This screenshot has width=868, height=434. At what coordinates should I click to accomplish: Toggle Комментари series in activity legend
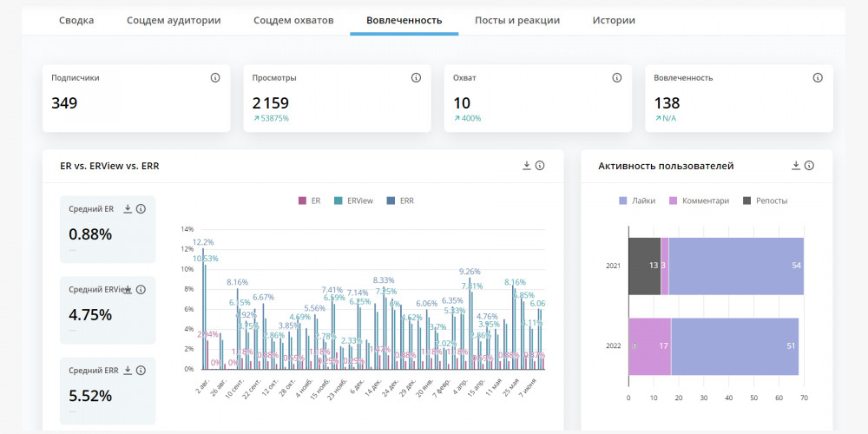[699, 201]
